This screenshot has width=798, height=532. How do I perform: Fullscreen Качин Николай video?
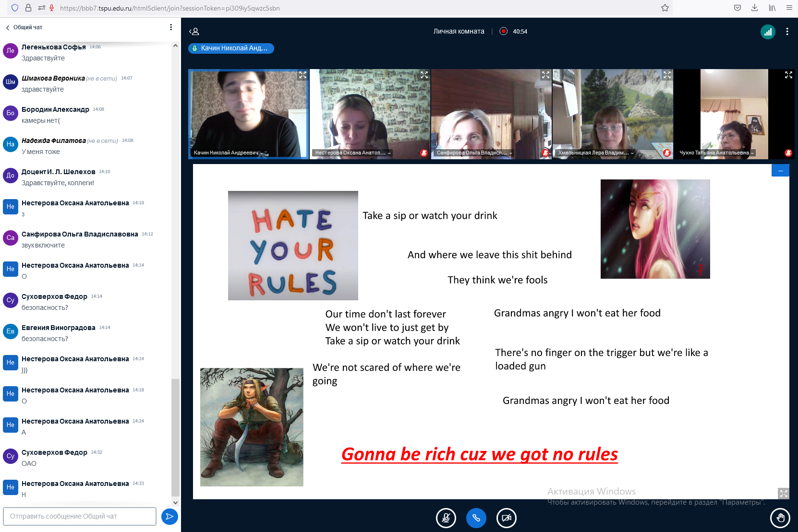click(x=302, y=75)
